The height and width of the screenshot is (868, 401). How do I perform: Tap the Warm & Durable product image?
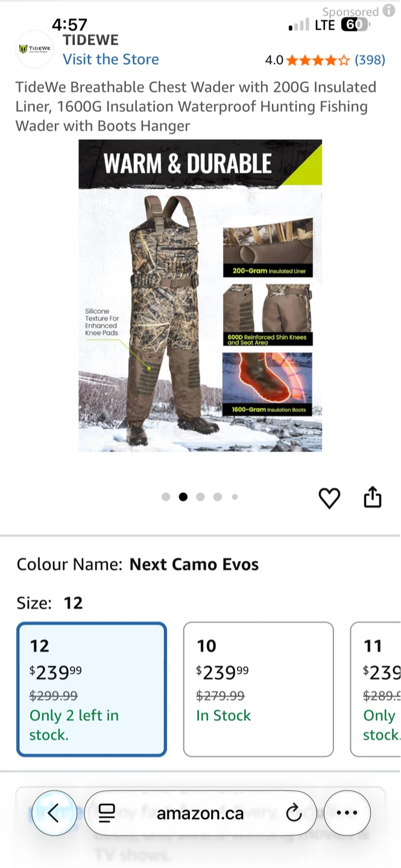pos(200,296)
